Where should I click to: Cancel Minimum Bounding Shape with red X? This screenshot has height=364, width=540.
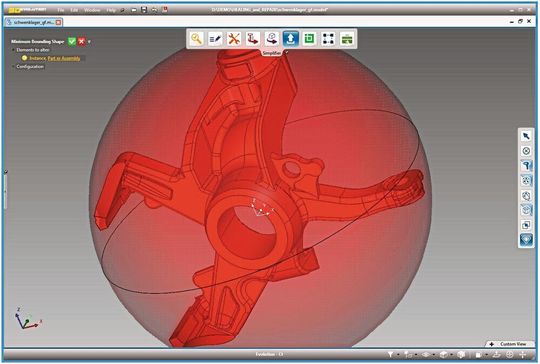tap(81, 41)
